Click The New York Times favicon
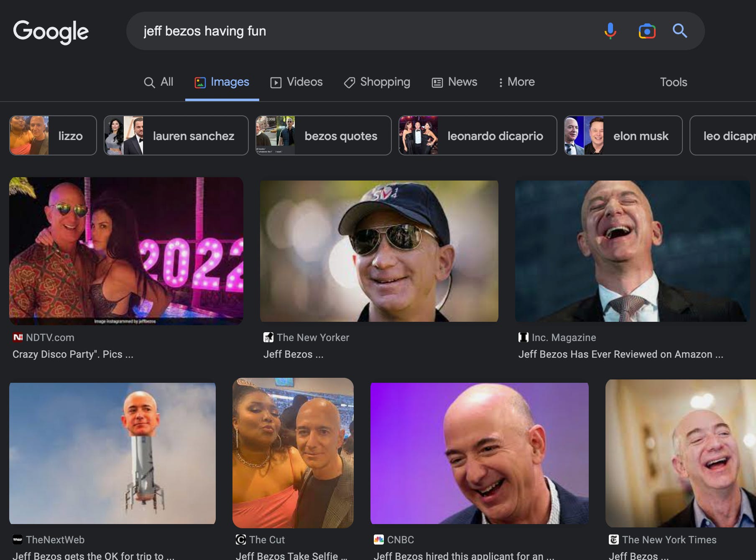The width and height of the screenshot is (756, 560). (614, 540)
